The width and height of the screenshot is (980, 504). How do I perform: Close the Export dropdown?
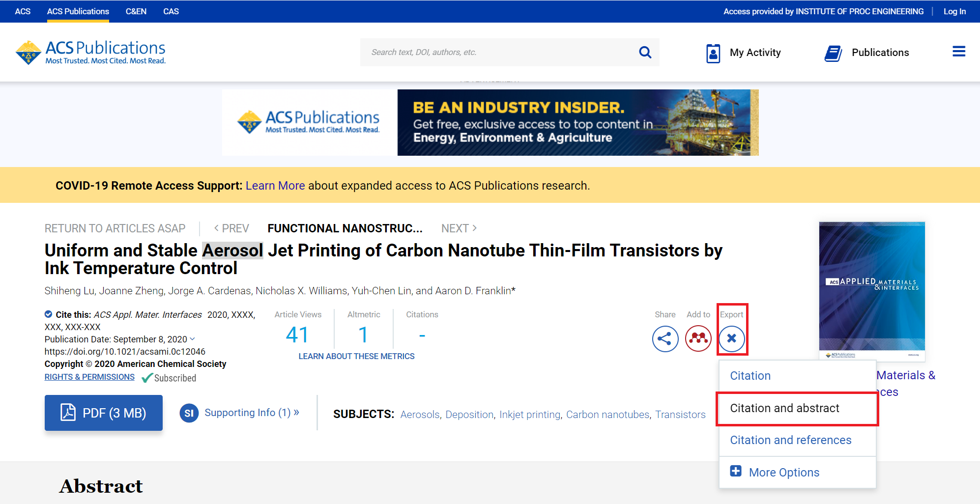pos(731,338)
